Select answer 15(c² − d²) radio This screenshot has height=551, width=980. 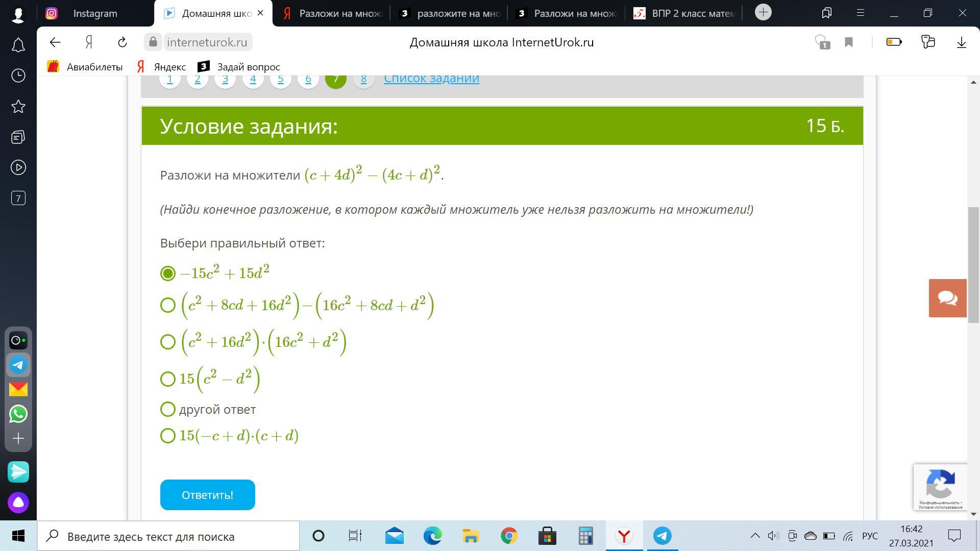(168, 379)
